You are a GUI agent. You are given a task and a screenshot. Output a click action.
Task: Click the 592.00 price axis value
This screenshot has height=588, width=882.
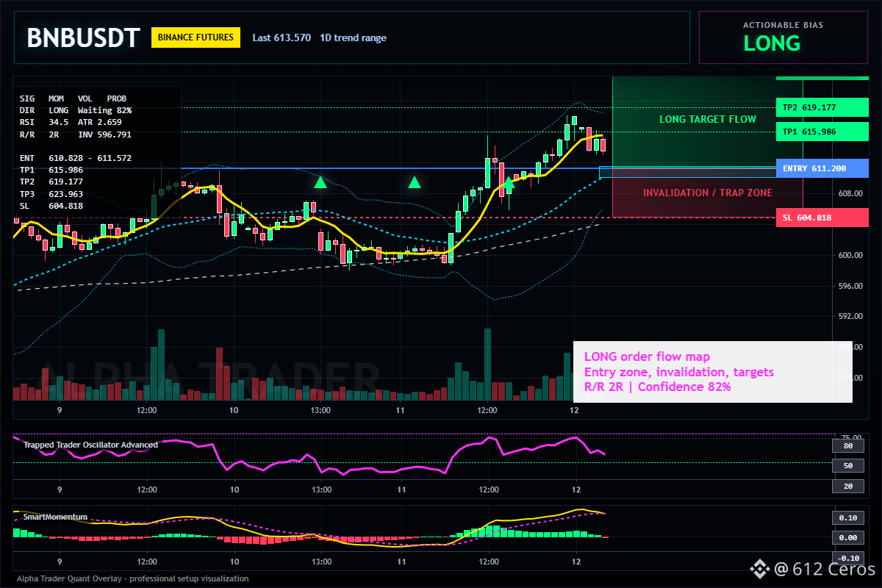click(849, 317)
